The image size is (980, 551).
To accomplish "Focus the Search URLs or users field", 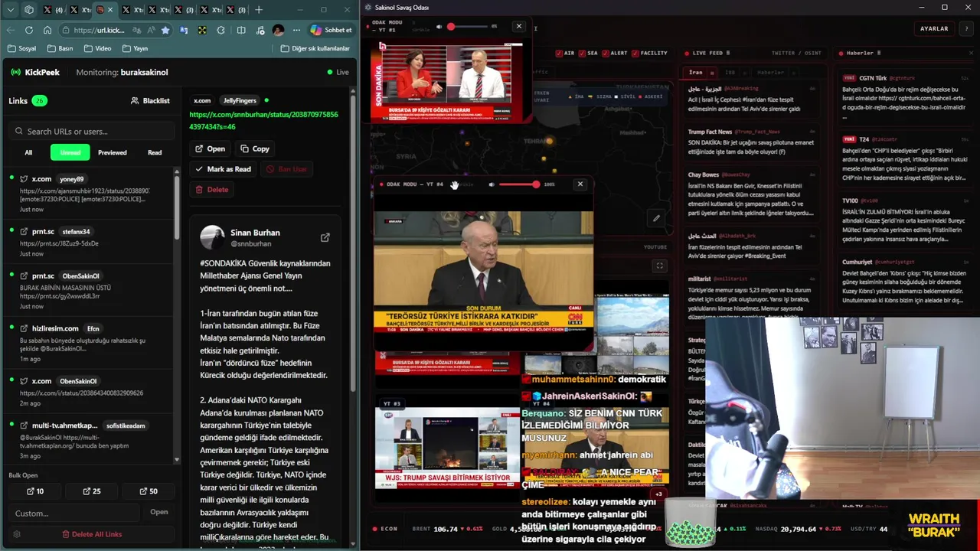I will click(92, 131).
